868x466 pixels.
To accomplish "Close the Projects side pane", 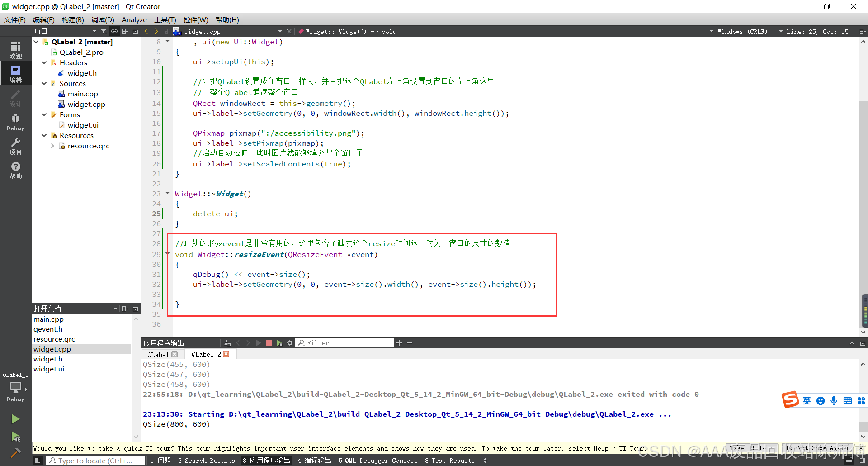I will [135, 31].
